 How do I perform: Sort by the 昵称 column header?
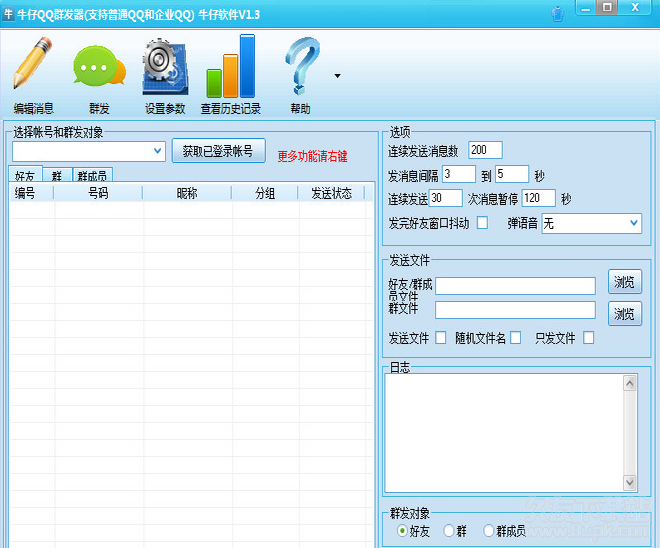[x=187, y=193]
